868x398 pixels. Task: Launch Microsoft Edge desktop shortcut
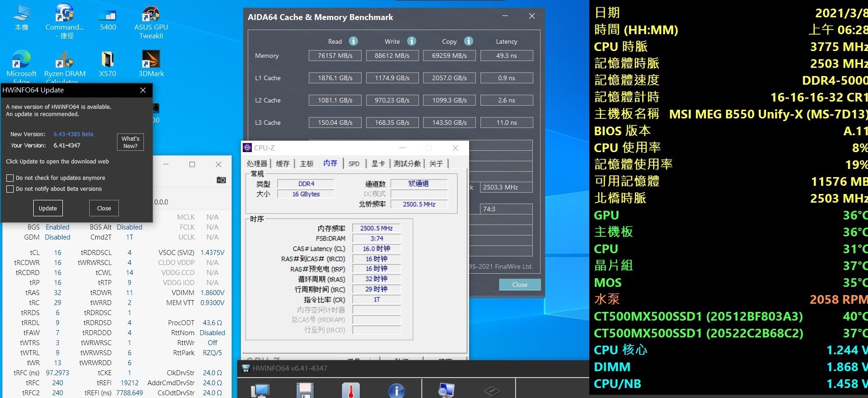21,66
